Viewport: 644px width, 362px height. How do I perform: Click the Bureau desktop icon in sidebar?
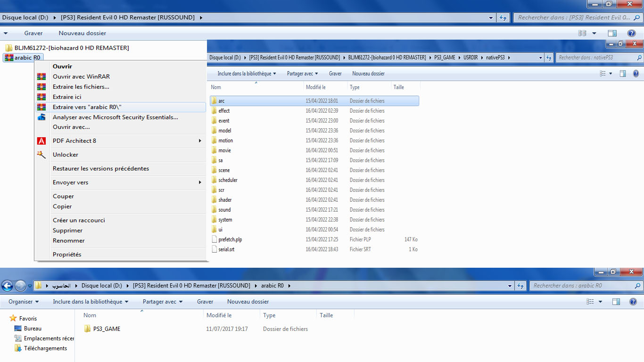coord(18,329)
